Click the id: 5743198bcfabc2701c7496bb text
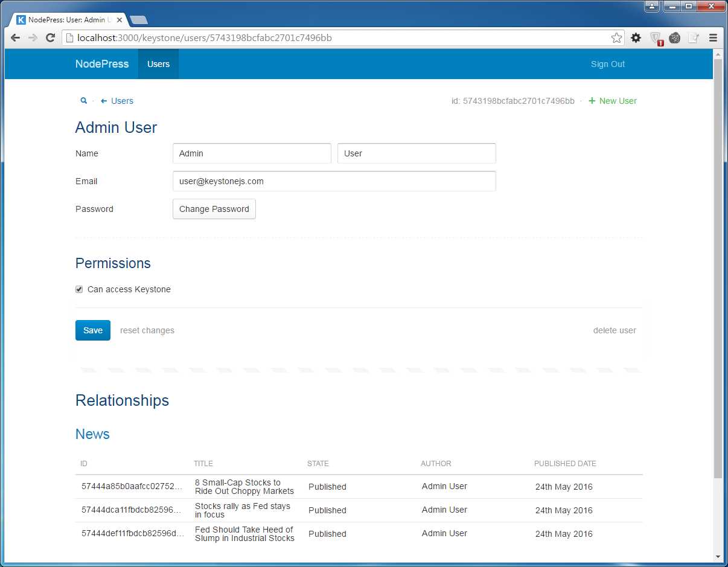 pyautogui.click(x=513, y=101)
